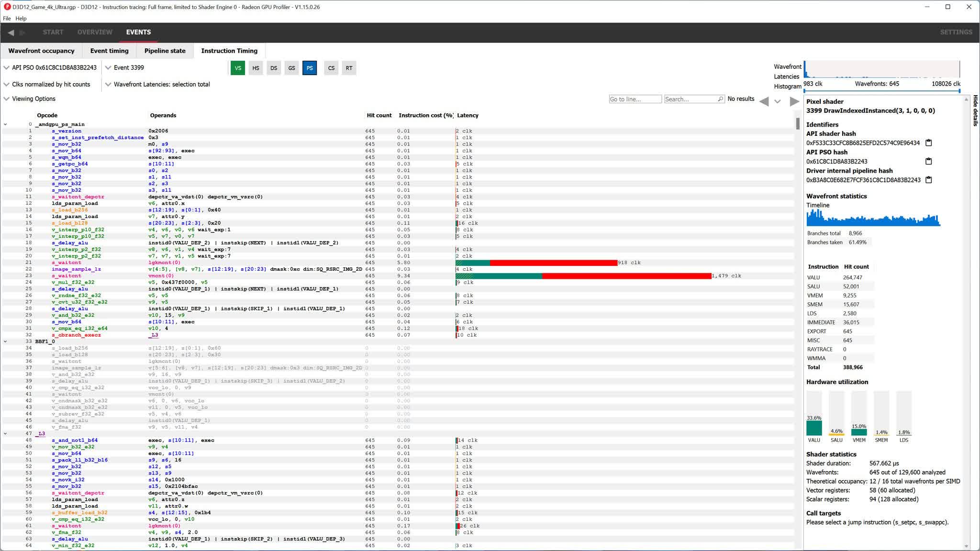Click the back navigation arrow icon
Screen dimensions: 980x551
11,33
